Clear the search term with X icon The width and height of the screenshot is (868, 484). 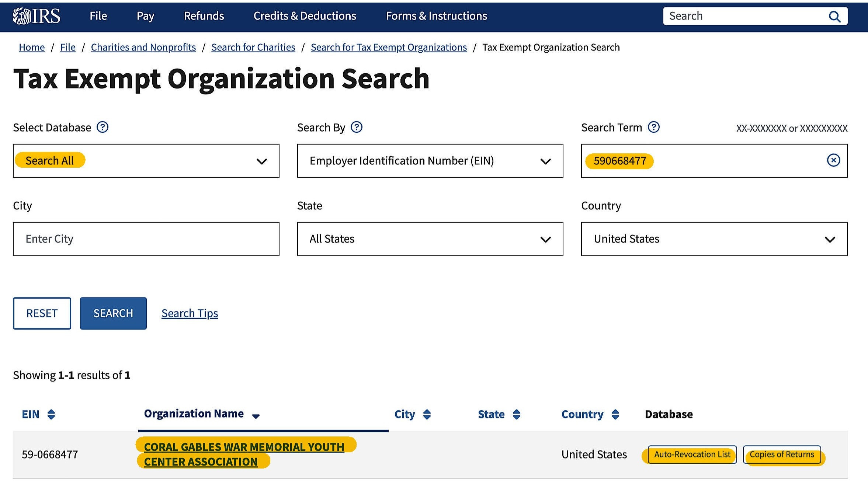[833, 160]
